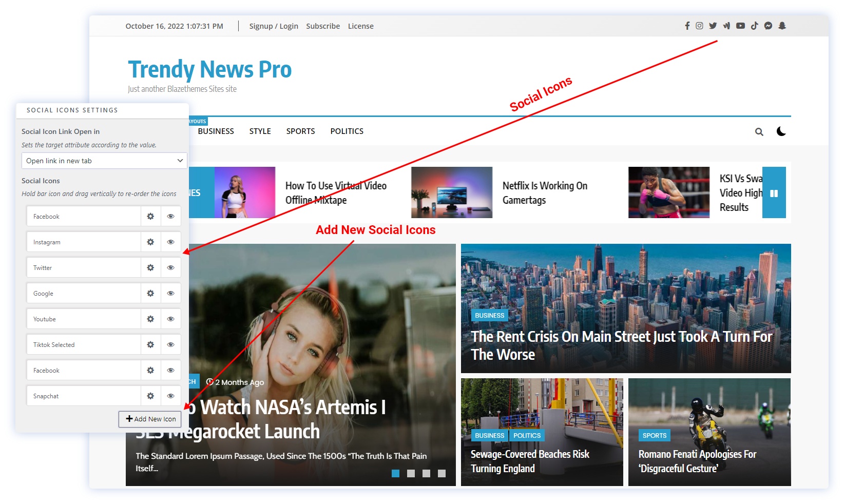Toggle visibility of Google icon
The height and width of the screenshot is (504, 844).
170,294
